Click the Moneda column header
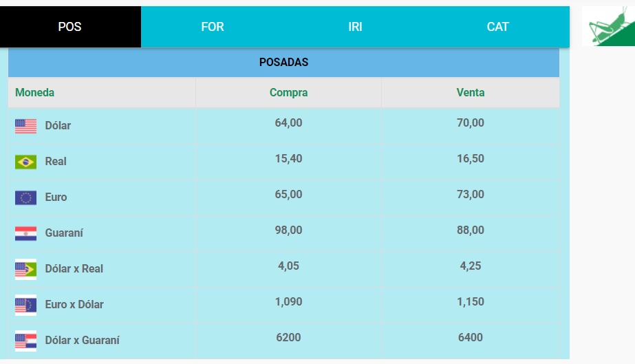Image resolution: width=635 pixels, height=364 pixels. click(x=34, y=92)
